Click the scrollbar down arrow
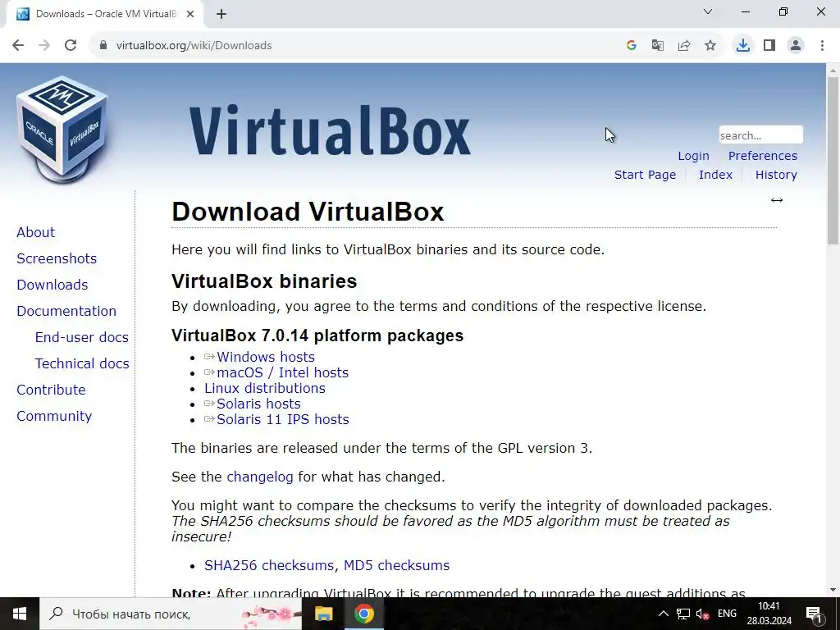The image size is (840, 630). pyautogui.click(x=833, y=590)
